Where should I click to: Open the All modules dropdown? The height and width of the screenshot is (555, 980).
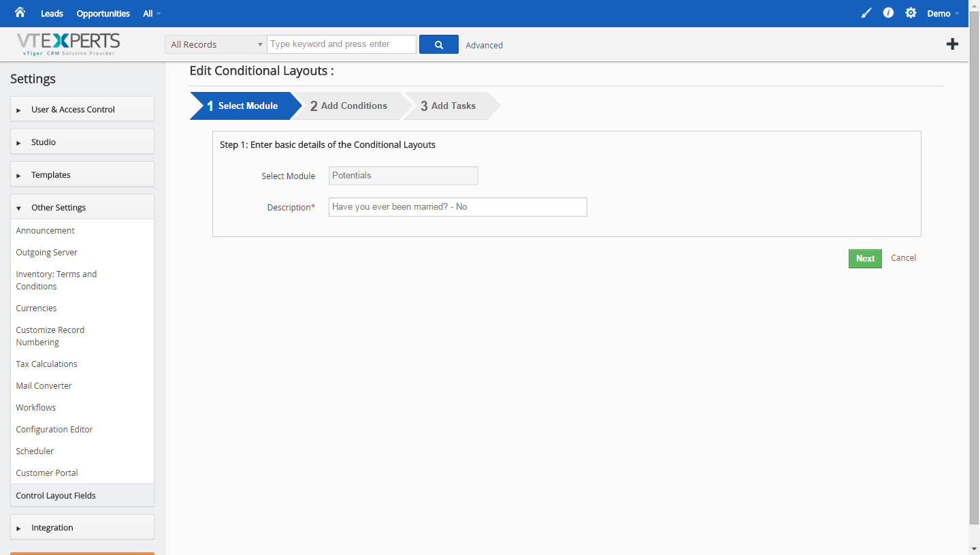point(152,14)
